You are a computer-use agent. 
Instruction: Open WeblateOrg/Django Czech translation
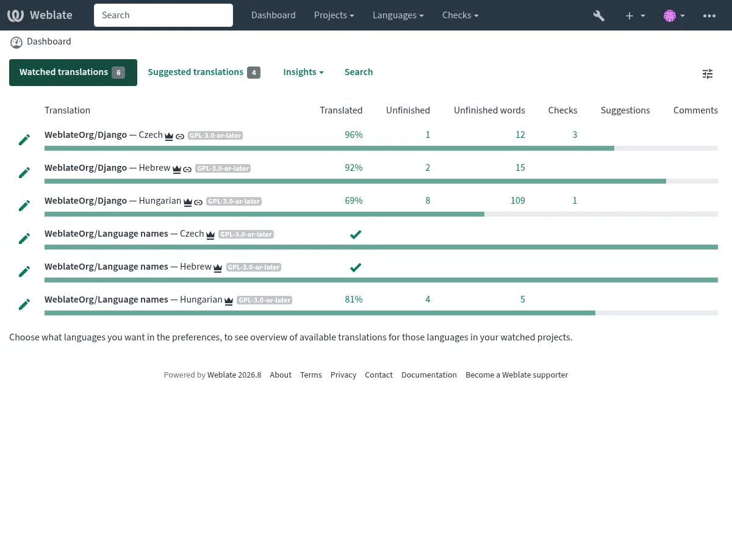click(104, 135)
